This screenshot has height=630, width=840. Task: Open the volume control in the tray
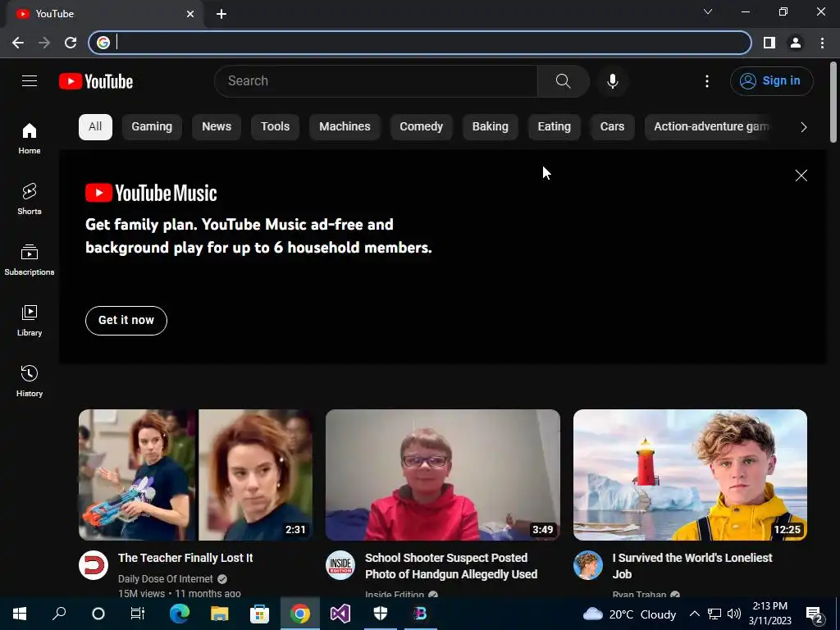(x=734, y=614)
